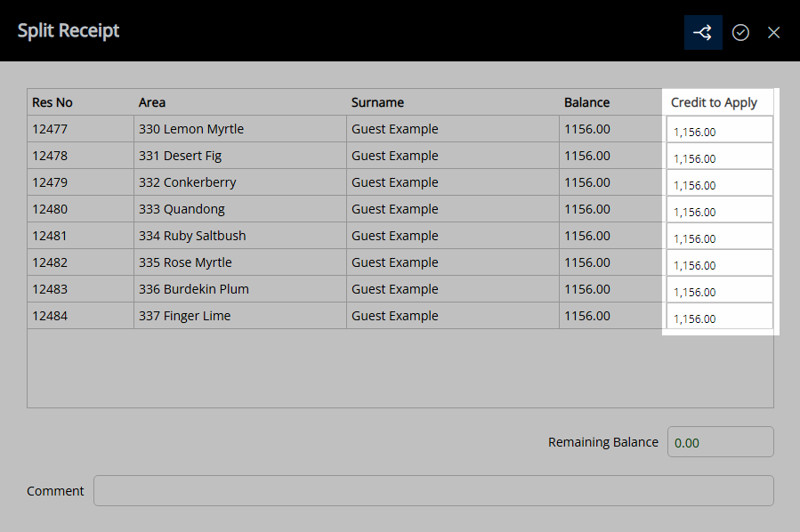Click the split evenly icon in header
The width and height of the screenshot is (800, 532).
point(703,33)
